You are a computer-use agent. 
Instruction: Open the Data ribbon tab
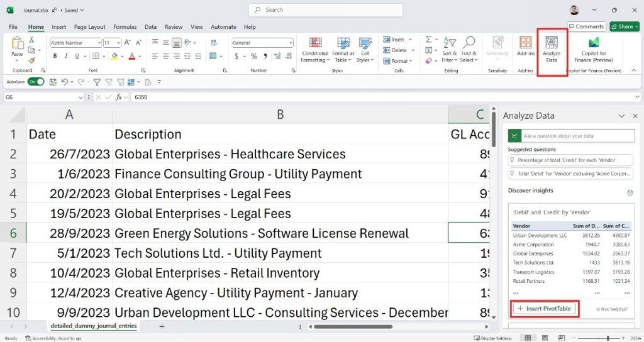coord(150,26)
